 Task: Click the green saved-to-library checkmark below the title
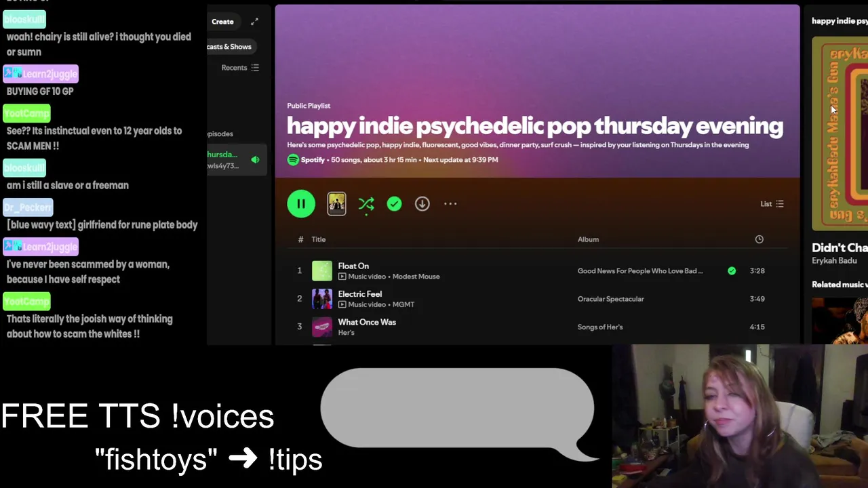coord(394,204)
